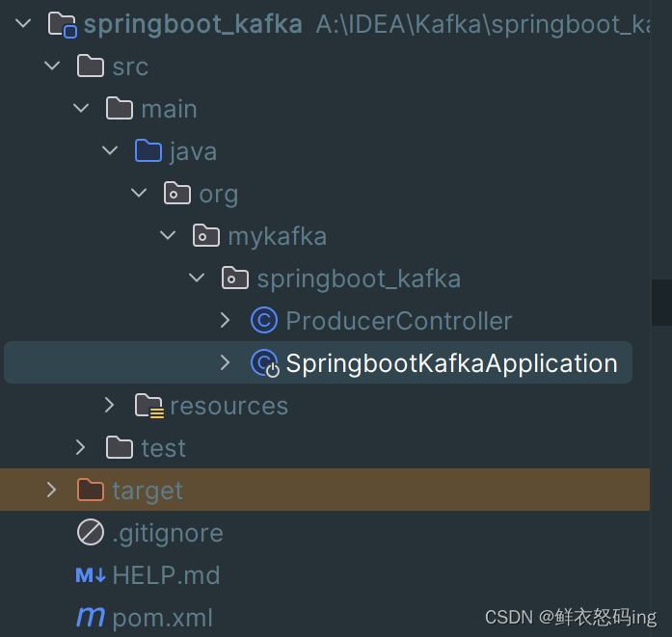The image size is (672, 637).
Task: Select the org package in tree
Action: 218,194
